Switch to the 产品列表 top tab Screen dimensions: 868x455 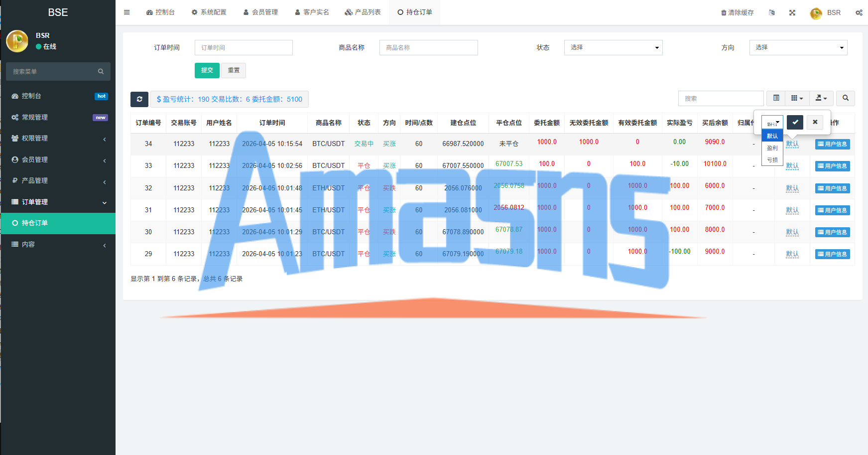point(363,12)
